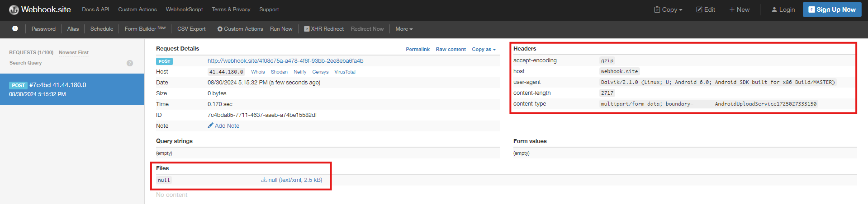Image resolution: width=868 pixels, height=204 pixels.
Task: Expand the Copy as dropdown
Action: (484, 49)
